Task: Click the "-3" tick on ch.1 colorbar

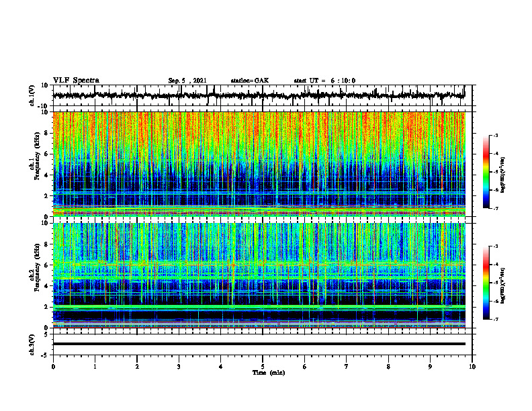Action: tap(496, 135)
